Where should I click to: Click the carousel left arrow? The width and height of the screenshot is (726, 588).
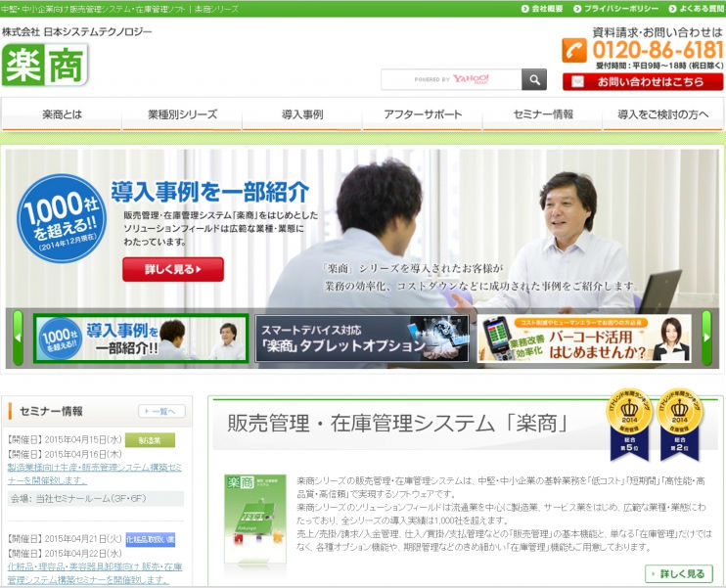pyautogui.click(x=18, y=338)
